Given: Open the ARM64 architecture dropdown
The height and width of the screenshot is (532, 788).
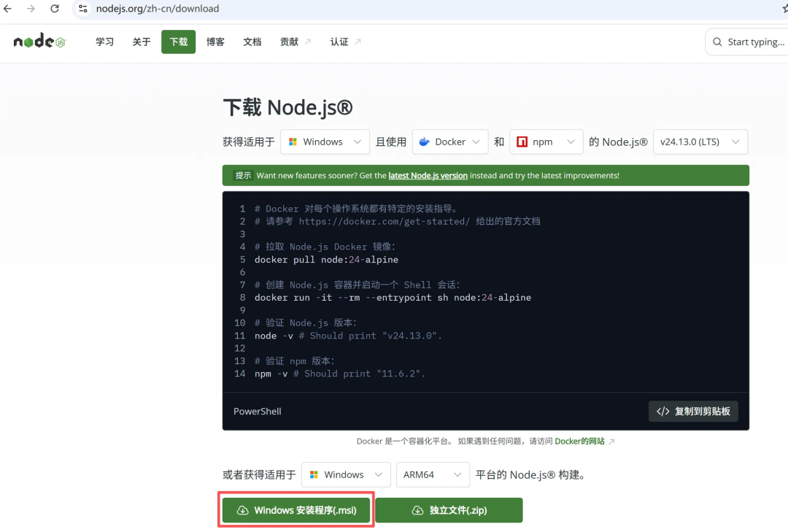Looking at the screenshot, I should tap(432, 474).
